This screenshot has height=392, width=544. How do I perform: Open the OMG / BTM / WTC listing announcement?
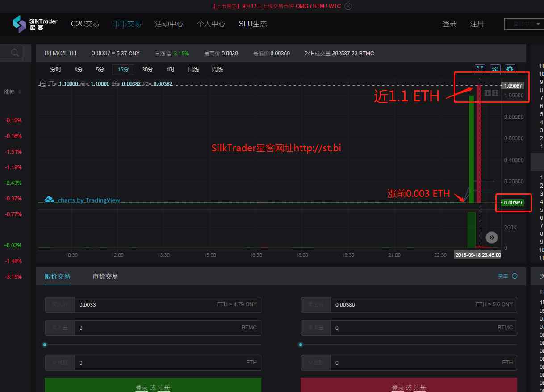[x=276, y=6]
